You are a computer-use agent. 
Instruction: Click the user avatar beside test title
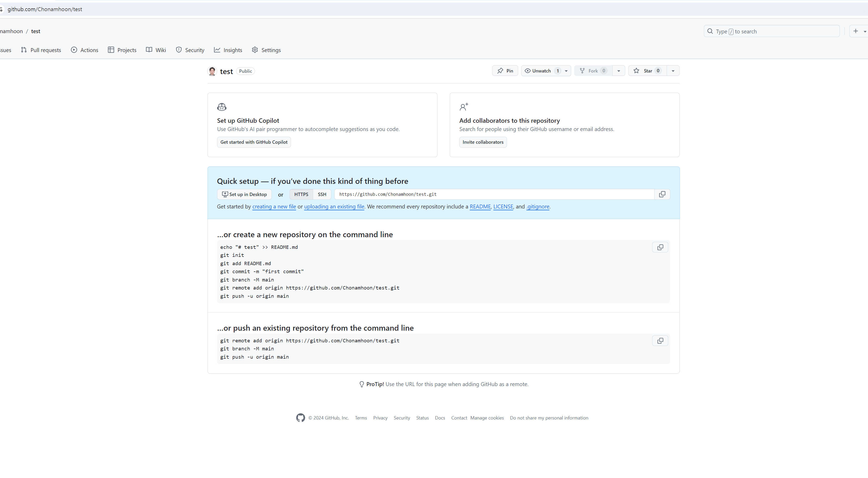tap(212, 71)
